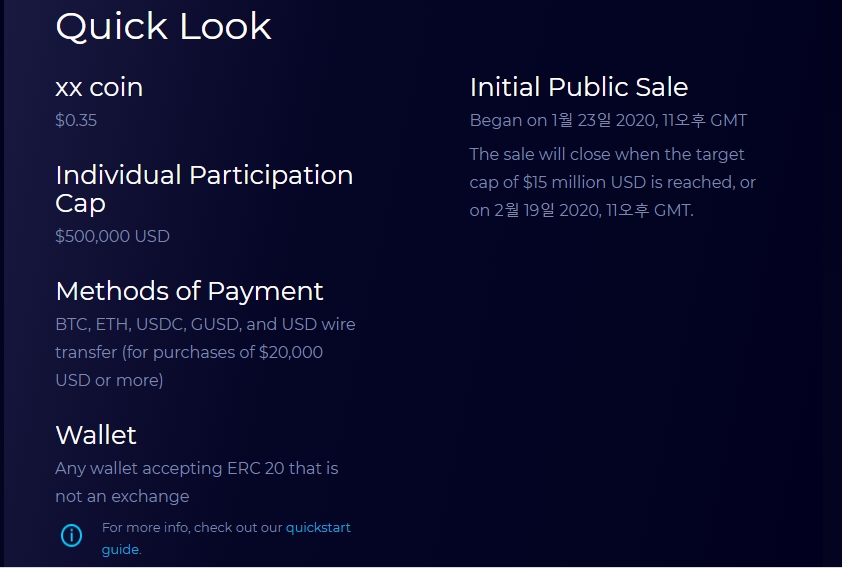842x568 pixels.
Task: Click the sale start date line
Action: 608,120
